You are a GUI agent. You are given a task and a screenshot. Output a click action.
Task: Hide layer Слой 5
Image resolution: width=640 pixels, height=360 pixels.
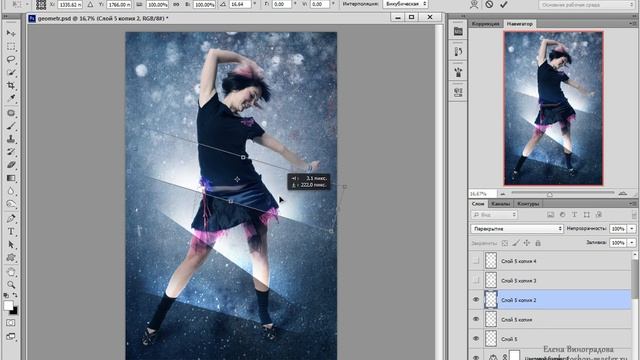pyautogui.click(x=476, y=339)
